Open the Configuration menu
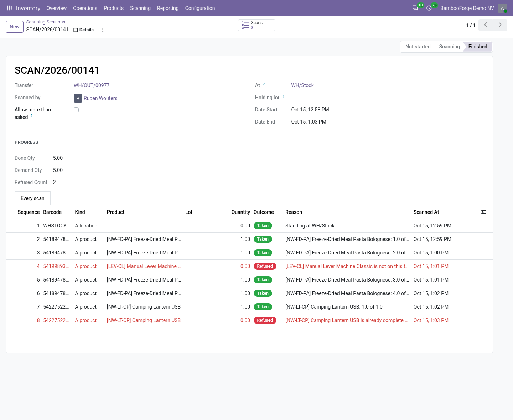513x420 pixels. coord(200,8)
